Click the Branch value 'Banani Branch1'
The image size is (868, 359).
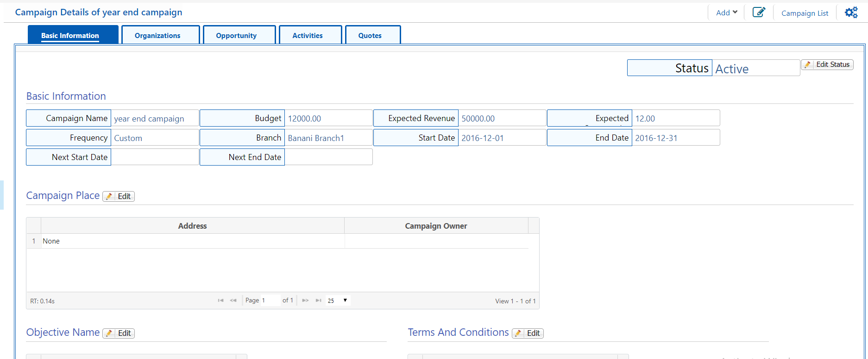pyautogui.click(x=316, y=138)
